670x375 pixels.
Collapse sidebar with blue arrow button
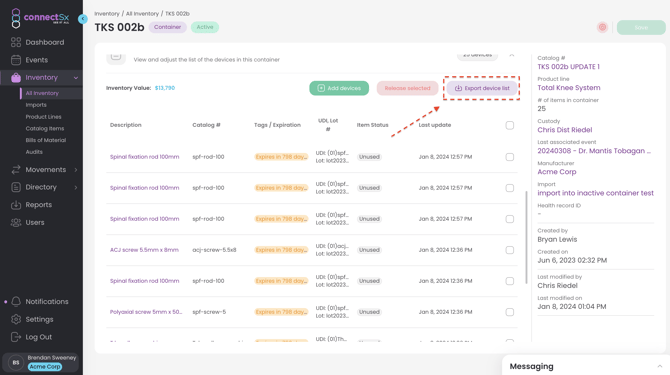(x=83, y=19)
